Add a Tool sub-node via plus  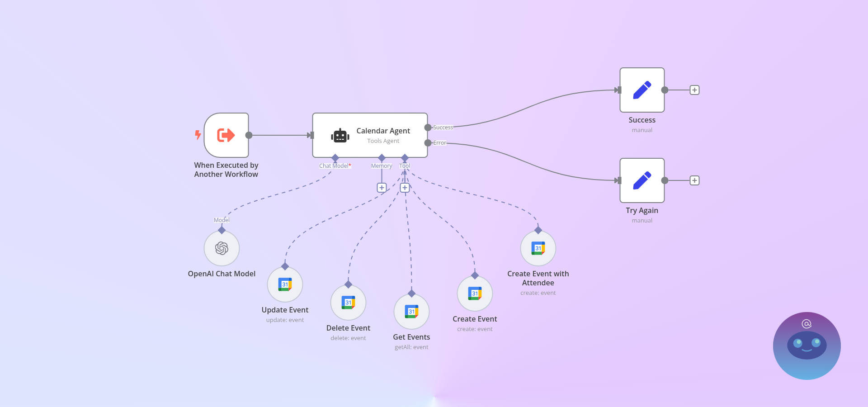(405, 188)
